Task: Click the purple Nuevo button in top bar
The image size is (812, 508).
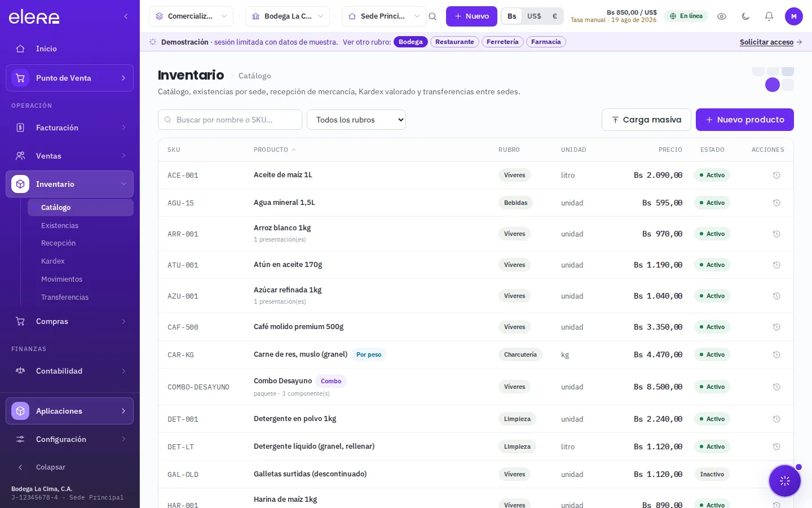Action: [x=471, y=16]
